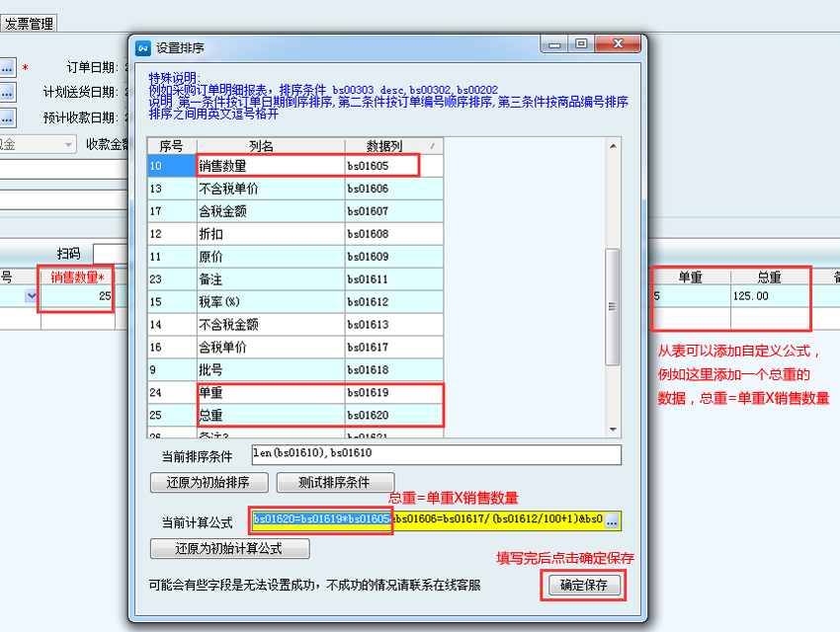Open the dropdown arrow in the order row cell
The height and width of the screenshot is (632, 840).
32,295
